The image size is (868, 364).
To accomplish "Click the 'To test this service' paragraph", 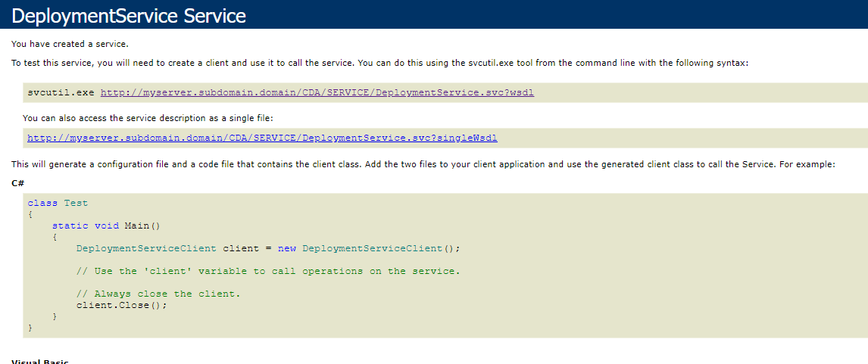I will [x=379, y=63].
